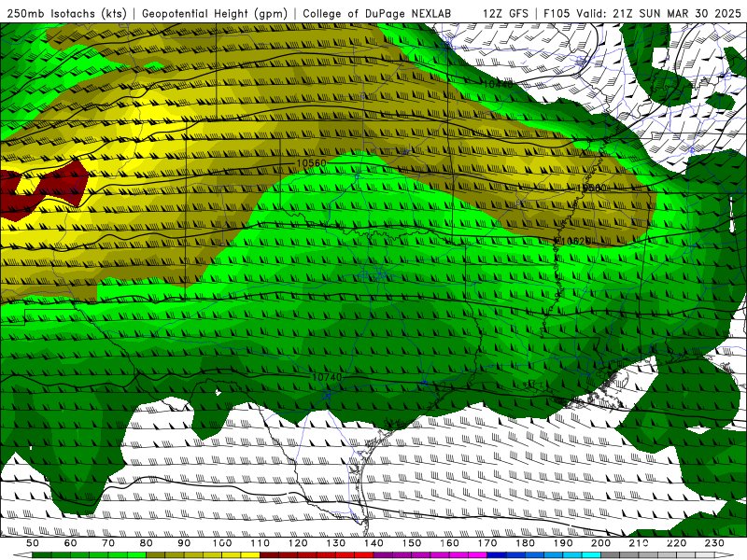Viewport: 747px width, 560px height.
Task: Click the cyan swatch before 200 in legend
Action: (x=591, y=555)
